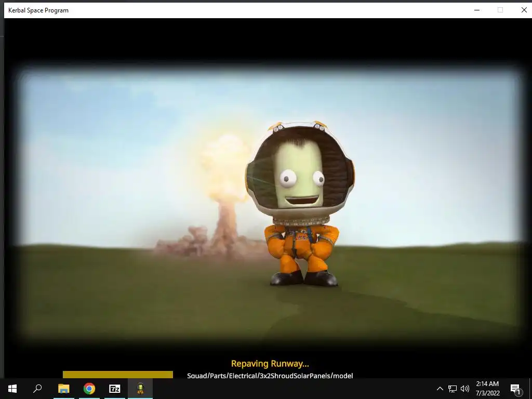
Task: Open File Explorer from the taskbar
Action: point(63,389)
